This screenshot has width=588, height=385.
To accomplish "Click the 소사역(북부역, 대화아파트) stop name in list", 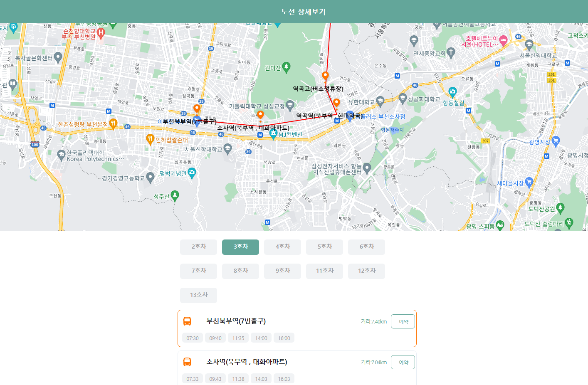I will [x=247, y=362].
